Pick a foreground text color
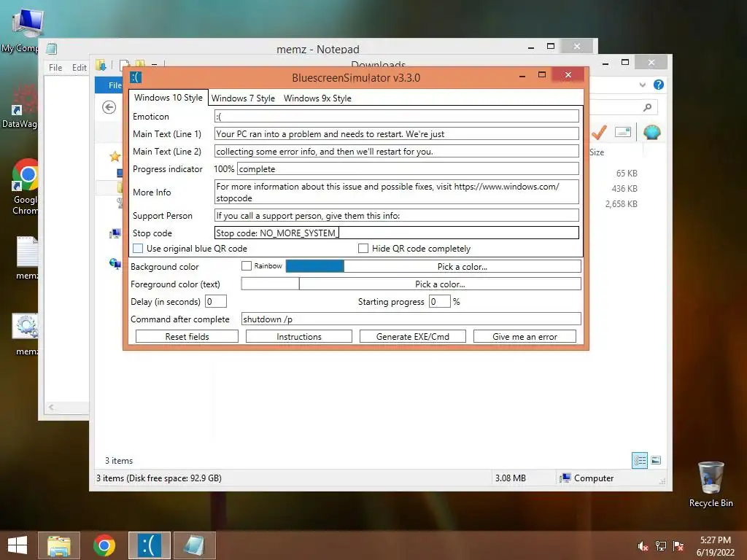 coord(440,284)
